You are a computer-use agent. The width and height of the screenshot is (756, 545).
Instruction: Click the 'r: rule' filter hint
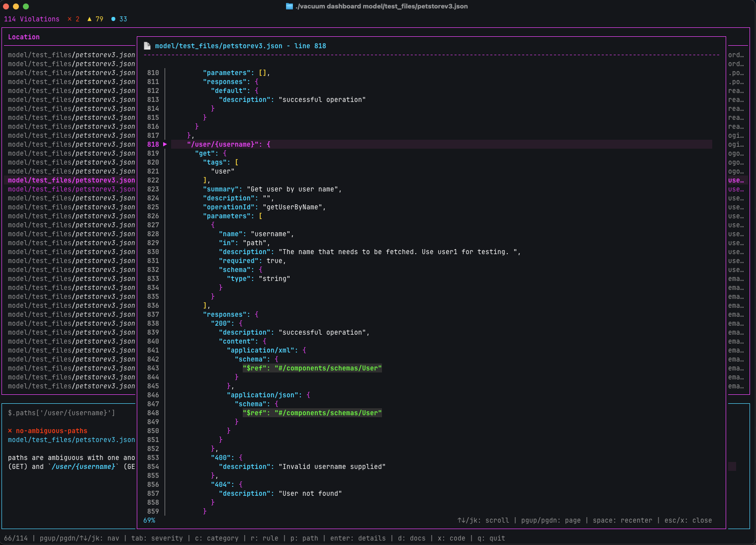(265, 538)
